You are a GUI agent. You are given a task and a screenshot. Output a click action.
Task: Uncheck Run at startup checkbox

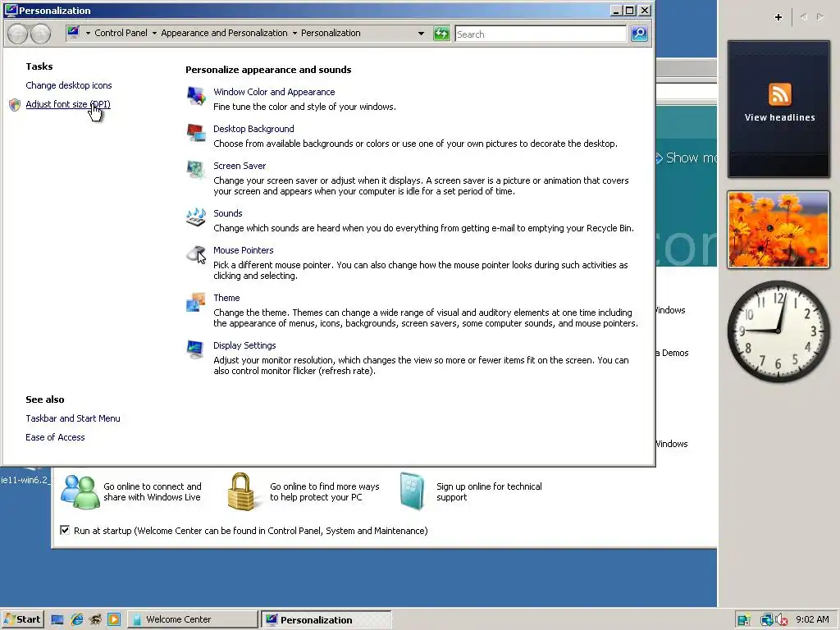coord(65,530)
